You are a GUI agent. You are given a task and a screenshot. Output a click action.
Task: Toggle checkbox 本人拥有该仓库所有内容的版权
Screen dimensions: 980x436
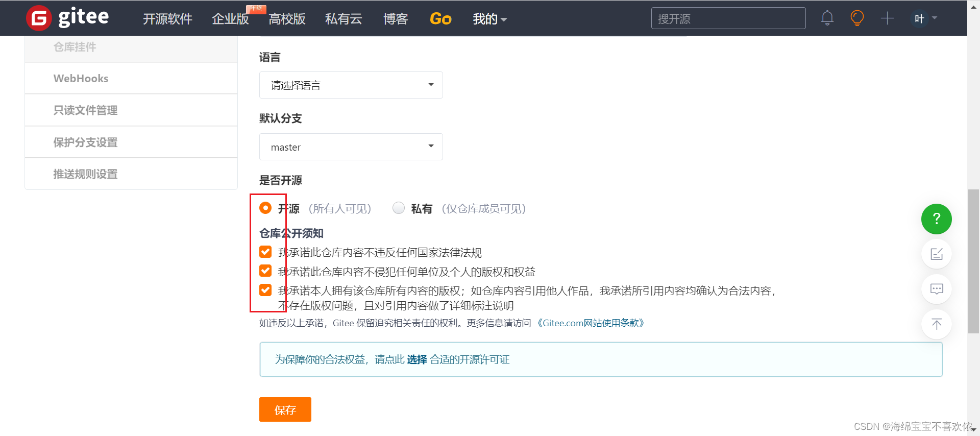coord(265,290)
